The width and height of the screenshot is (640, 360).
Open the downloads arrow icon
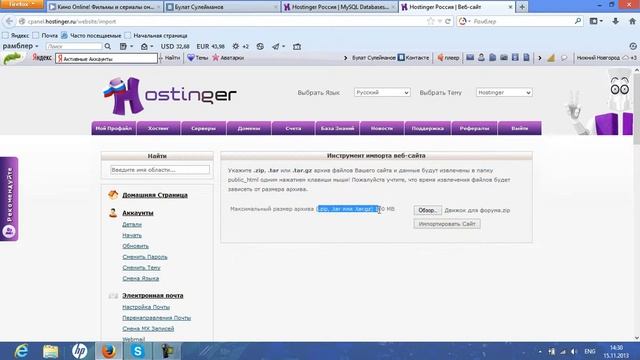pyautogui.click(x=616, y=21)
